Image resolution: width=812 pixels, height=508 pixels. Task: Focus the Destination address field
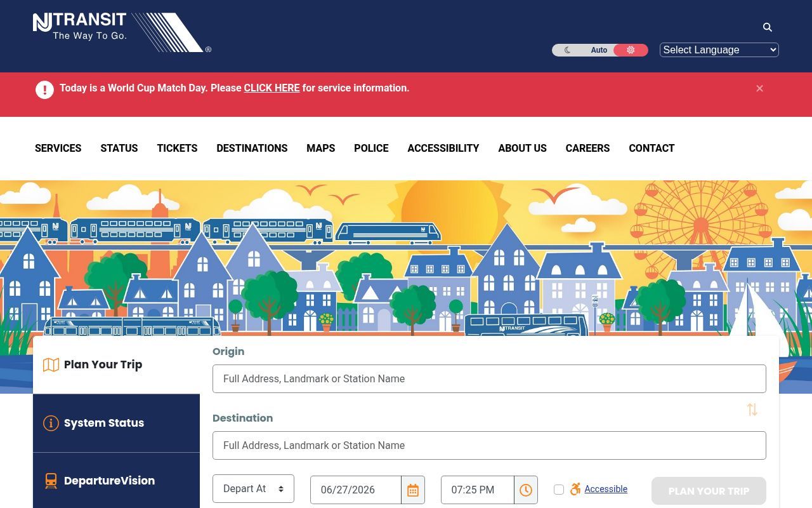pos(489,445)
